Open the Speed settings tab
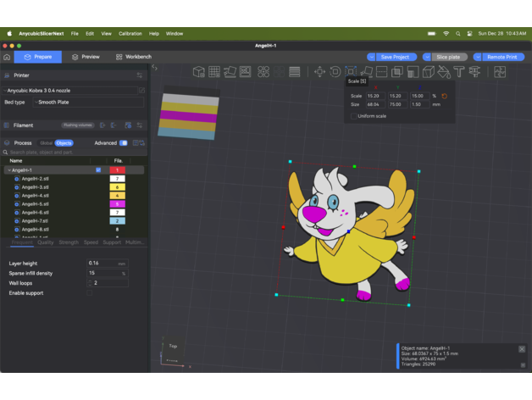This screenshot has height=400, width=532. click(x=91, y=242)
